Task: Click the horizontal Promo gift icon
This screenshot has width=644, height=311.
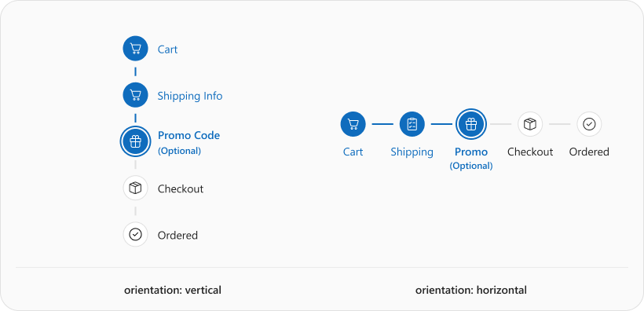Action: tap(471, 124)
